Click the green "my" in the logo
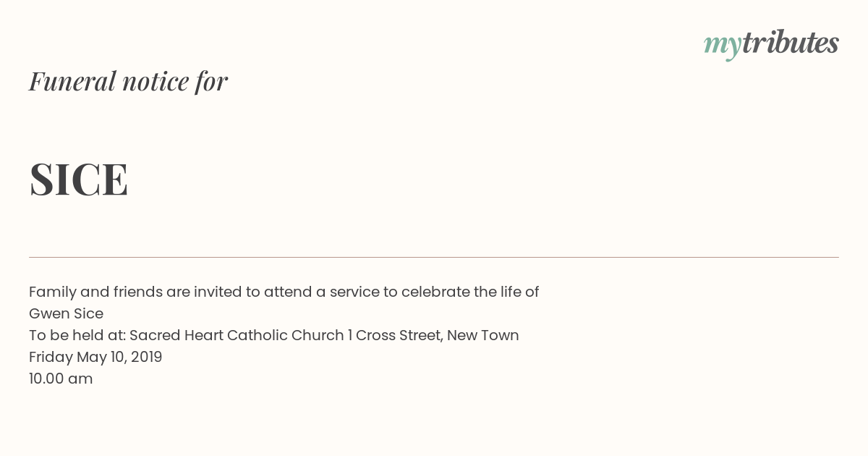 point(723,46)
